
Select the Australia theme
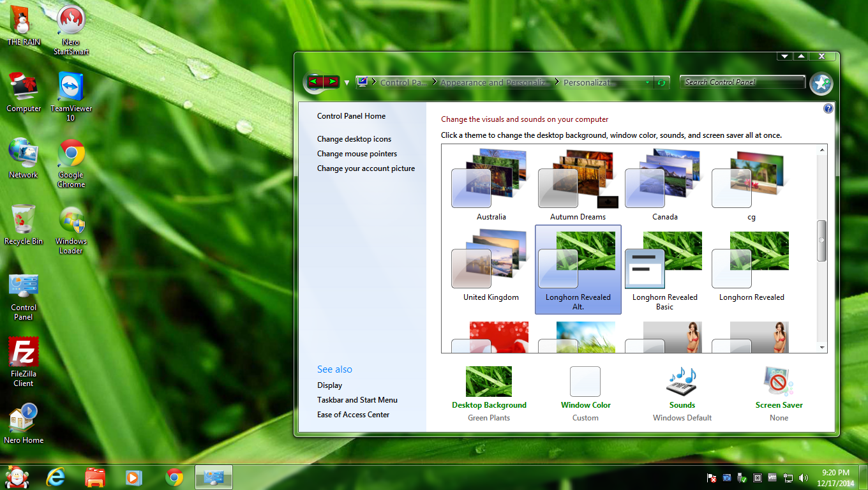point(491,185)
